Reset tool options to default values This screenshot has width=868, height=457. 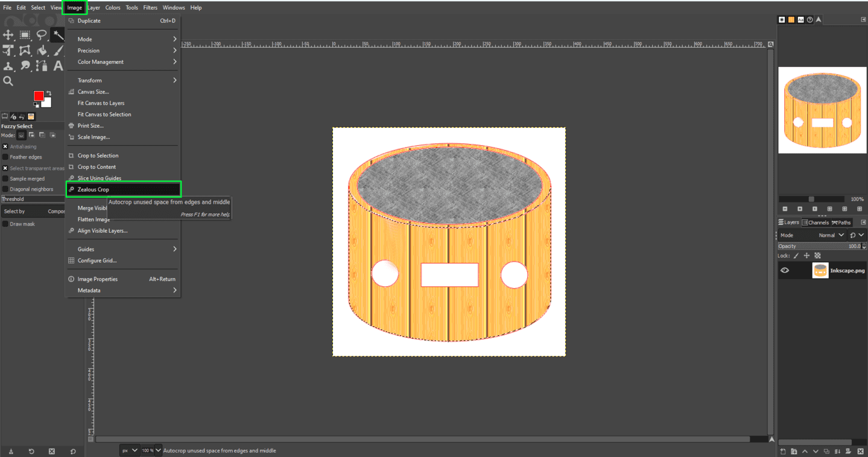[72, 451]
